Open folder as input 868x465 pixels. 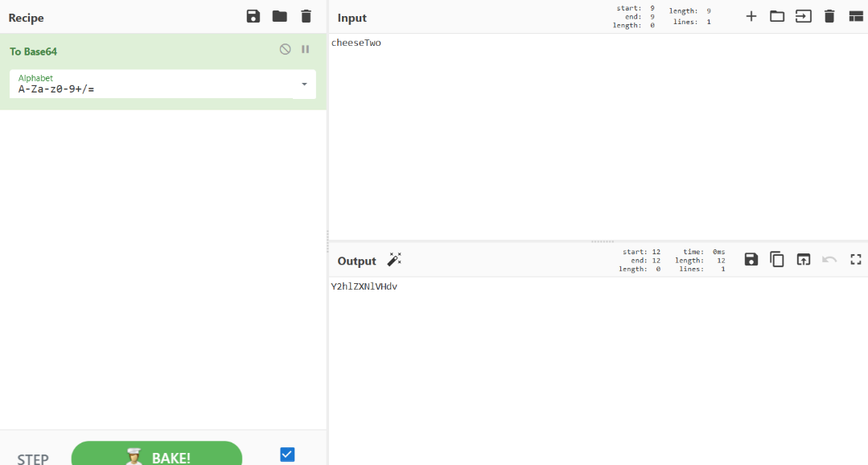click(777, 16)
